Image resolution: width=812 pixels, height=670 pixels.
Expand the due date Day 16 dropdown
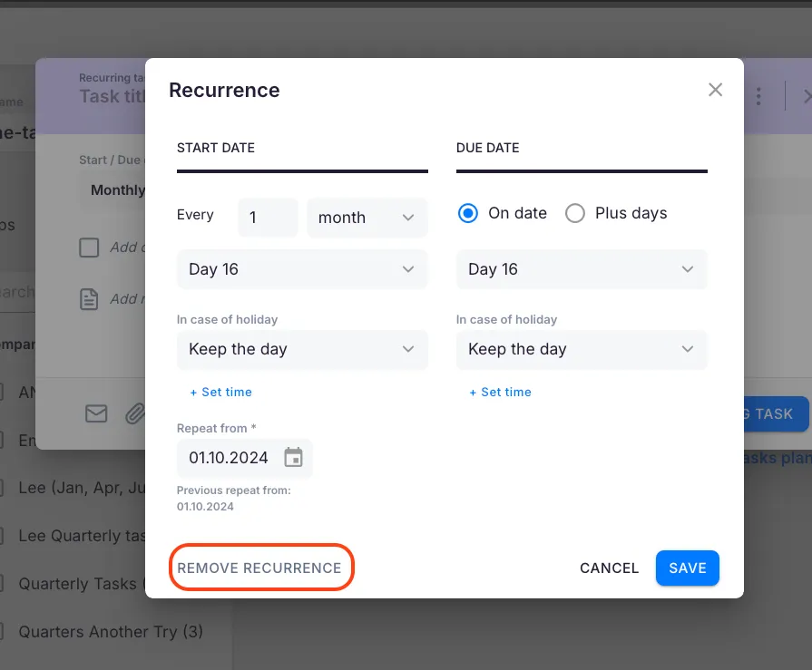coord(582,269)
